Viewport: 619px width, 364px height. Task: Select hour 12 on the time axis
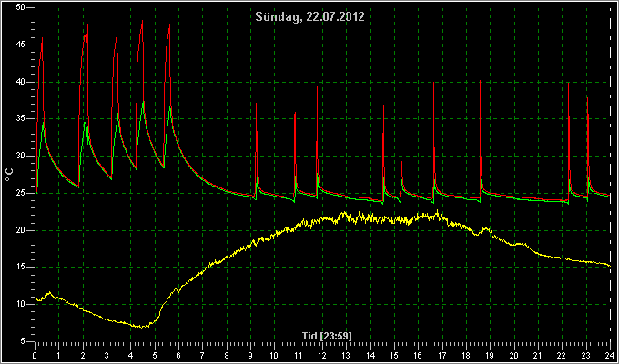click(322, 355)
